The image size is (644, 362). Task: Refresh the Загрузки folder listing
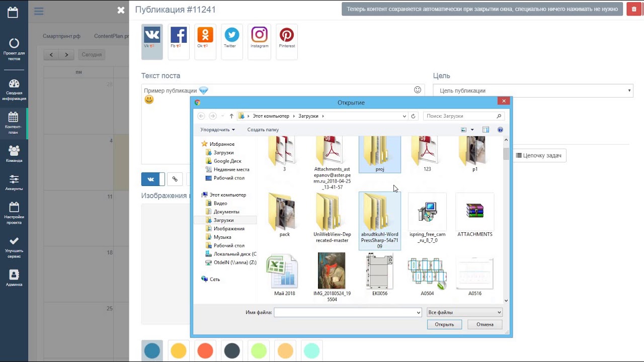coord(413,116)
